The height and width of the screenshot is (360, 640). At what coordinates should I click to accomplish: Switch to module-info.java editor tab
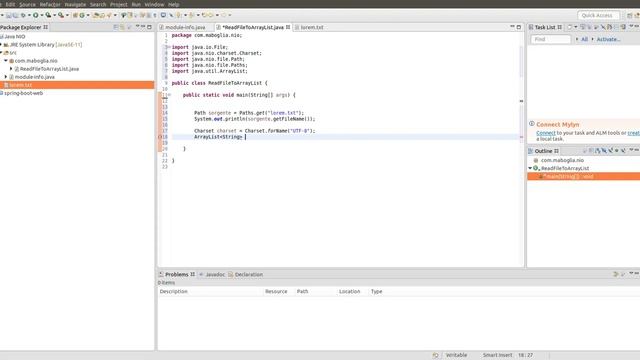[x=185, y=27]
